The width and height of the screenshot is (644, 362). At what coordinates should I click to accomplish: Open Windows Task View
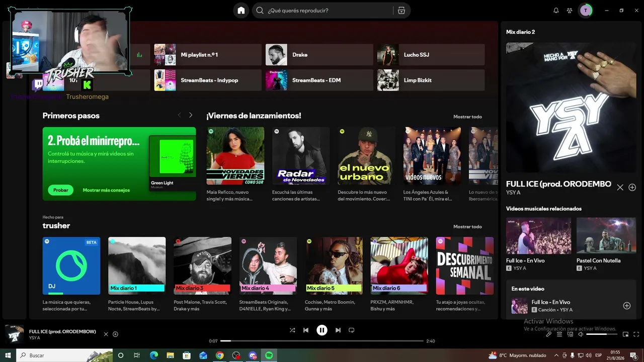click(137, 355)
